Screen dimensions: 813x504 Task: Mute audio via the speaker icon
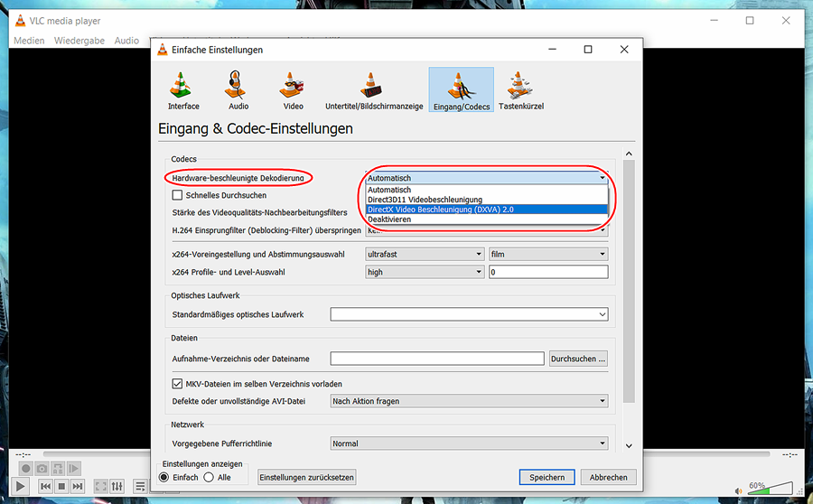(738, 490)
